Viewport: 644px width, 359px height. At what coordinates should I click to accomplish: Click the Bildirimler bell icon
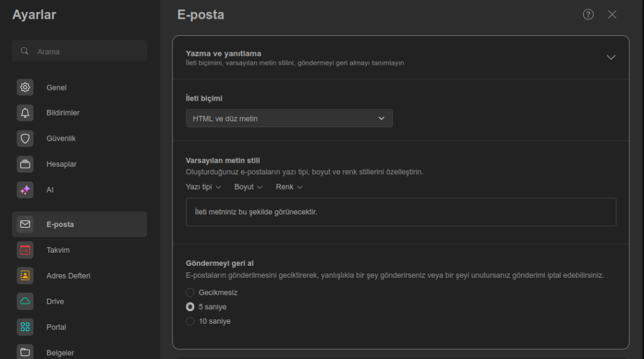point(25,113)
